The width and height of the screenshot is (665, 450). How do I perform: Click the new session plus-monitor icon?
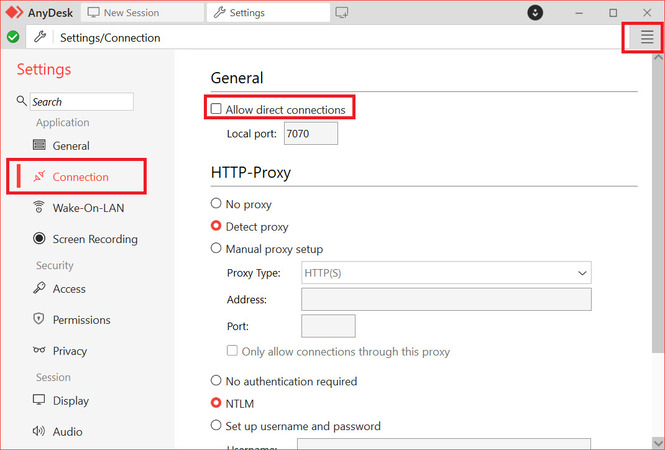(342, 13)
